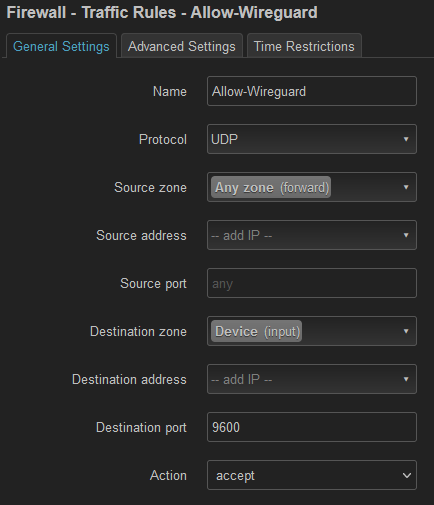434x505 pixels.
Task: Focus the Name field with Allow-Wireguard
Action: tap(312, 91)
